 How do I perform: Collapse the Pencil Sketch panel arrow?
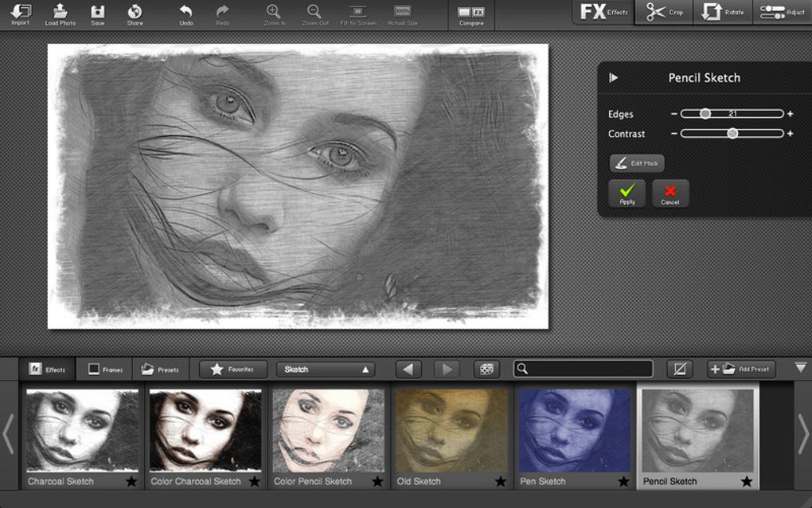click(x=613, y=78)
